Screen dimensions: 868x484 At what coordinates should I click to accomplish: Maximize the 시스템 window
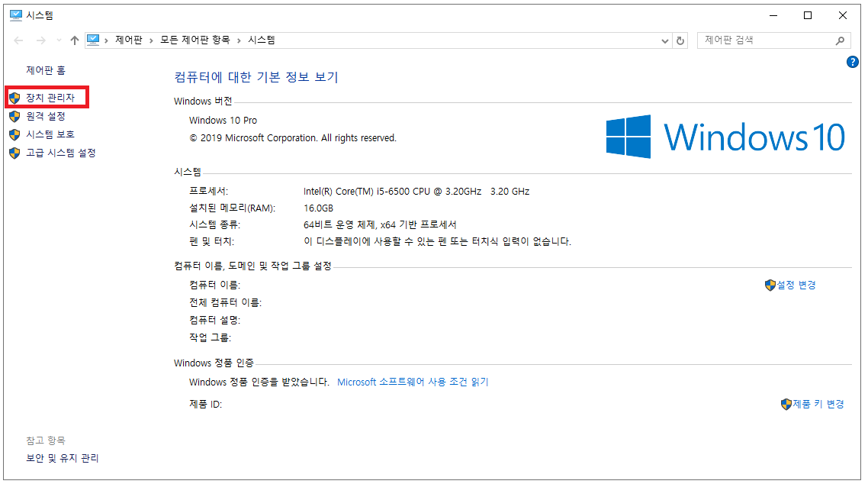tap(808, 15)
